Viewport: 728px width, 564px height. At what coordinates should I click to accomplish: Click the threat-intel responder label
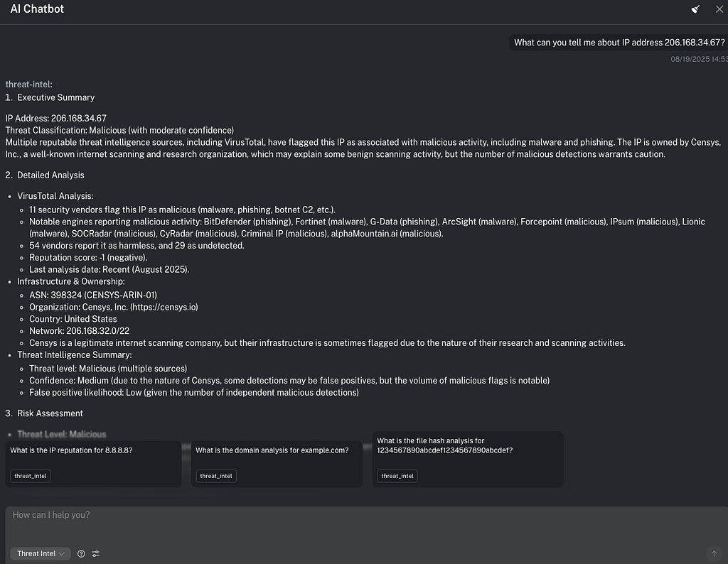(x=28, y=84)
